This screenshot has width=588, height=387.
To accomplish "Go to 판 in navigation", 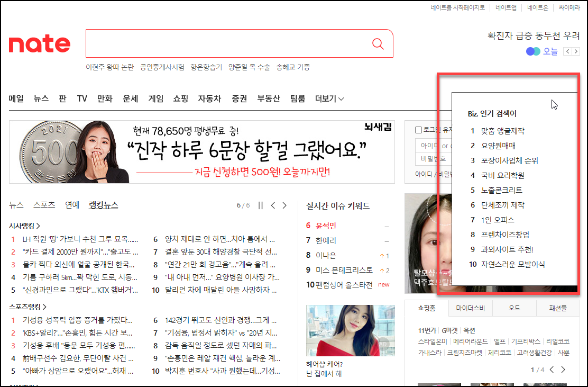I will coord(62,98).
